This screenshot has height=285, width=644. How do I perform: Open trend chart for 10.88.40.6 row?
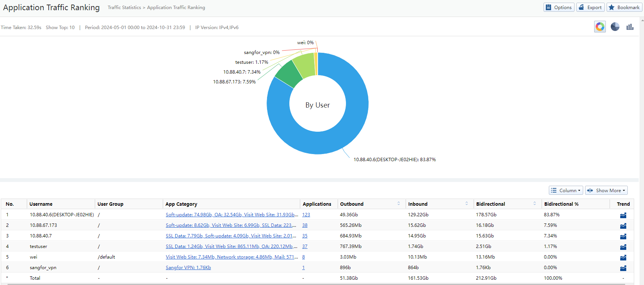click(x=623, y=215)
